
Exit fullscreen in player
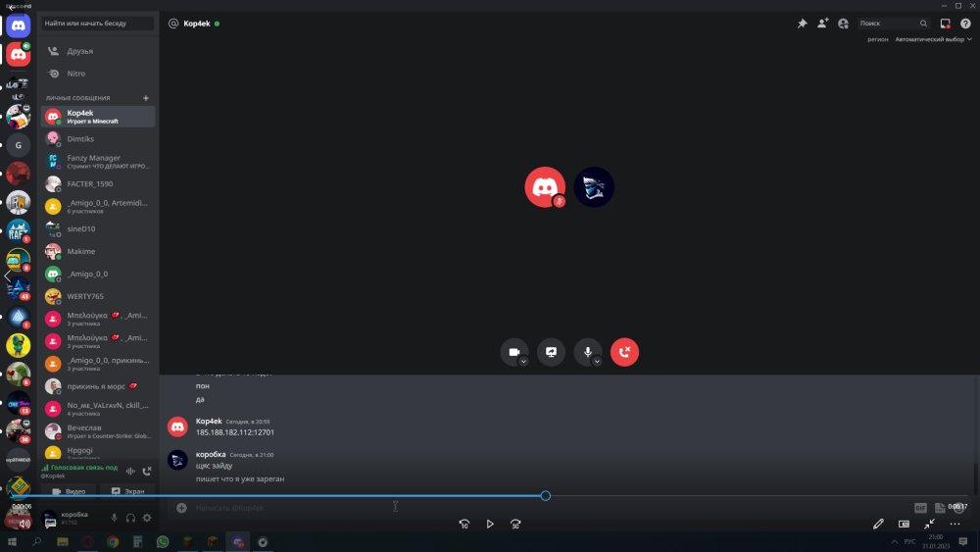pyautogui.click(x=929, y=524)
